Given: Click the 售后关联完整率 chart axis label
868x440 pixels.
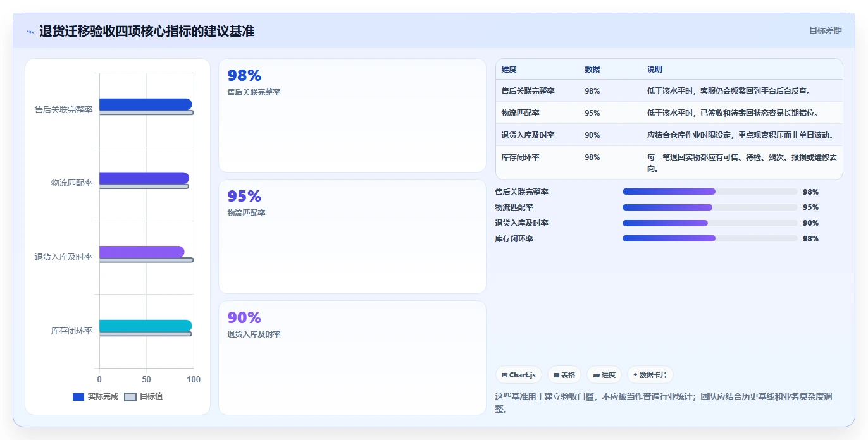Looking at the screenshot, I should pyautogui.click(x=64, y=109).
